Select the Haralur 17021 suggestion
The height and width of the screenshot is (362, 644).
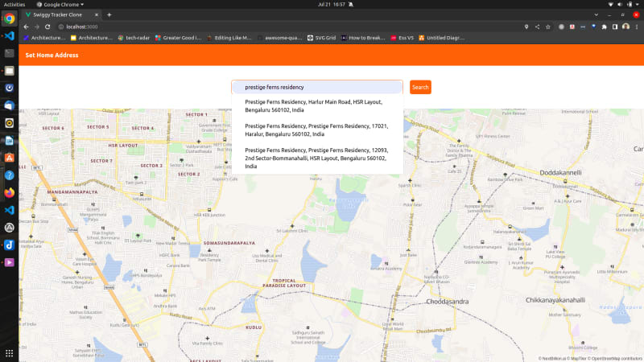click(317, 130)
